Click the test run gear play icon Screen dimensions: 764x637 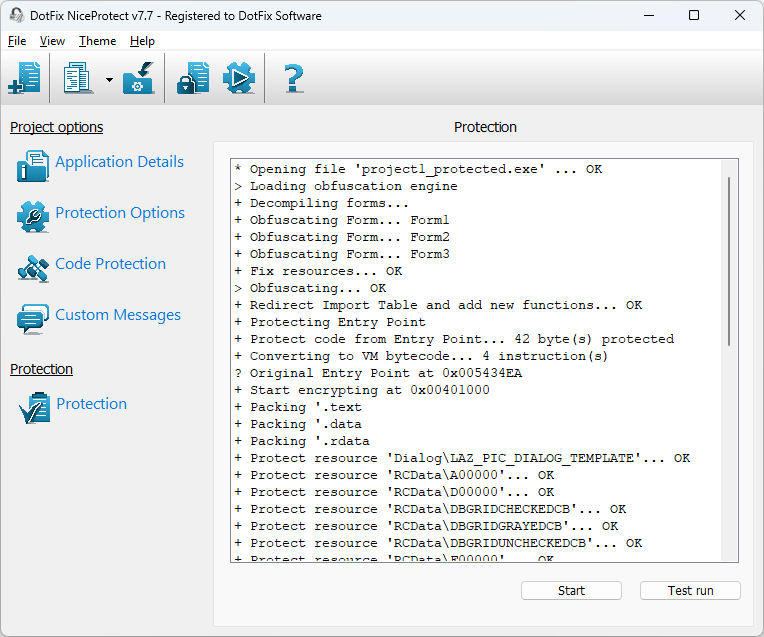coord(239,77)
